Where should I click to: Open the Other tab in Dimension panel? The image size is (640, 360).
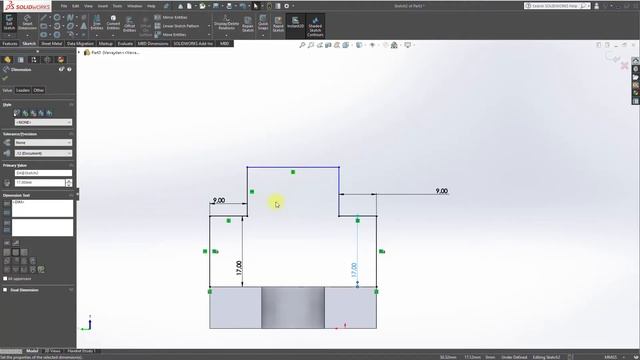pyautogui.click(x=39, y=90)
